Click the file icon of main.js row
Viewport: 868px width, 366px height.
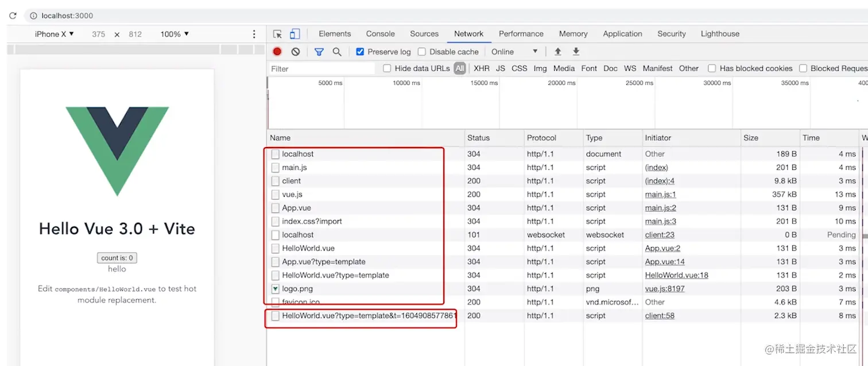click(276, 167)
